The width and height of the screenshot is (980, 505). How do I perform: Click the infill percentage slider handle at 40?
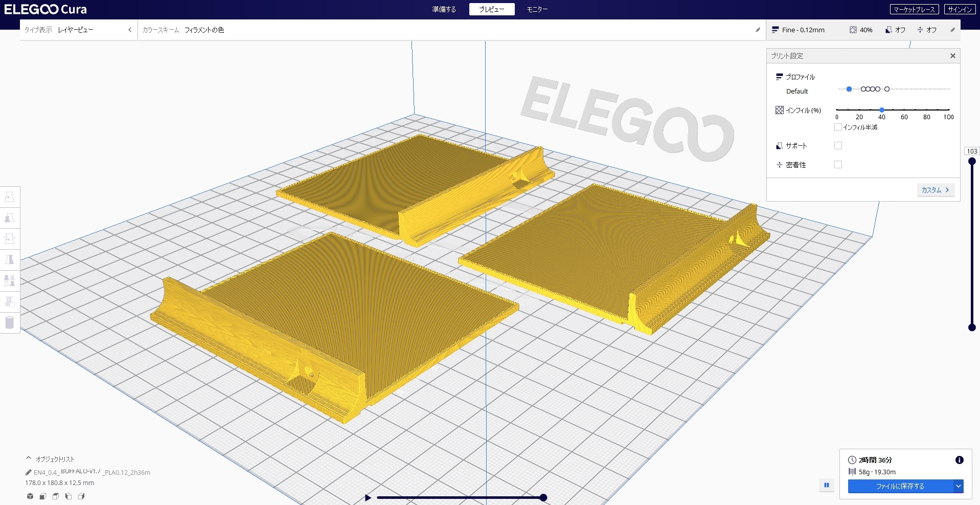(882, 110)
